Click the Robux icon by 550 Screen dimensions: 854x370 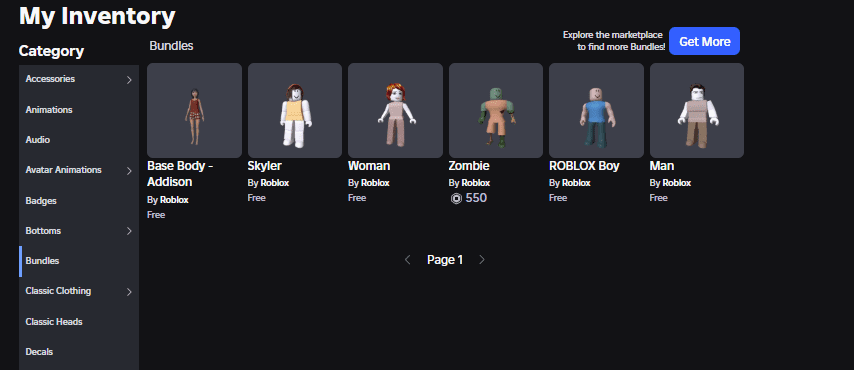456,198
